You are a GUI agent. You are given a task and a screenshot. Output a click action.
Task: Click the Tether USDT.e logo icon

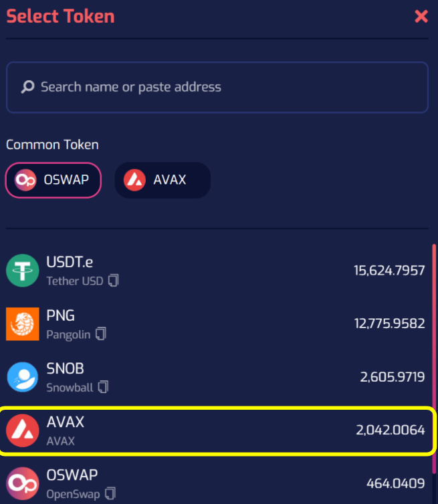click(x=23, y=270)
